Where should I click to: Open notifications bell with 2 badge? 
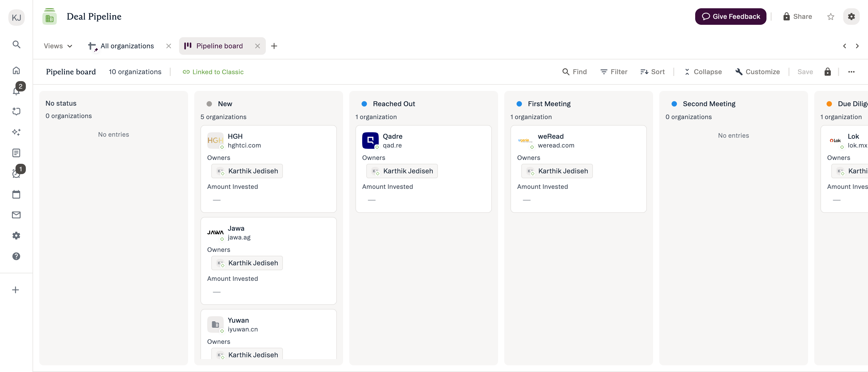pyautogui.click(x=16, y=91)
